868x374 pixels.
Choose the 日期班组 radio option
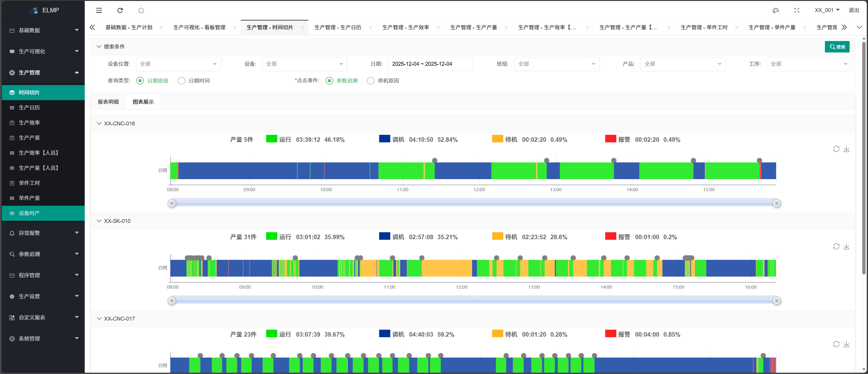pyautogui.click(x=140, y=81)
